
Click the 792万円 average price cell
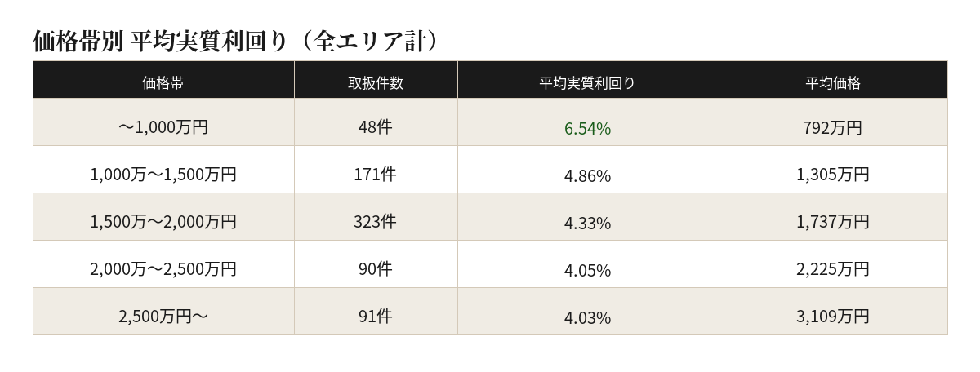(833, 127)
